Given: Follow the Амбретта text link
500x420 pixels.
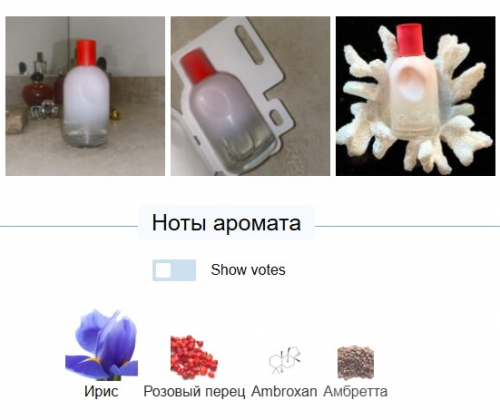Looking at the screenshot, I should [355, 391].
